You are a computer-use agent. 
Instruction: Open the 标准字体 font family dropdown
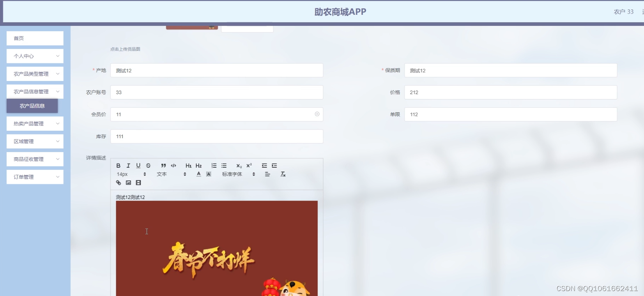239,174
